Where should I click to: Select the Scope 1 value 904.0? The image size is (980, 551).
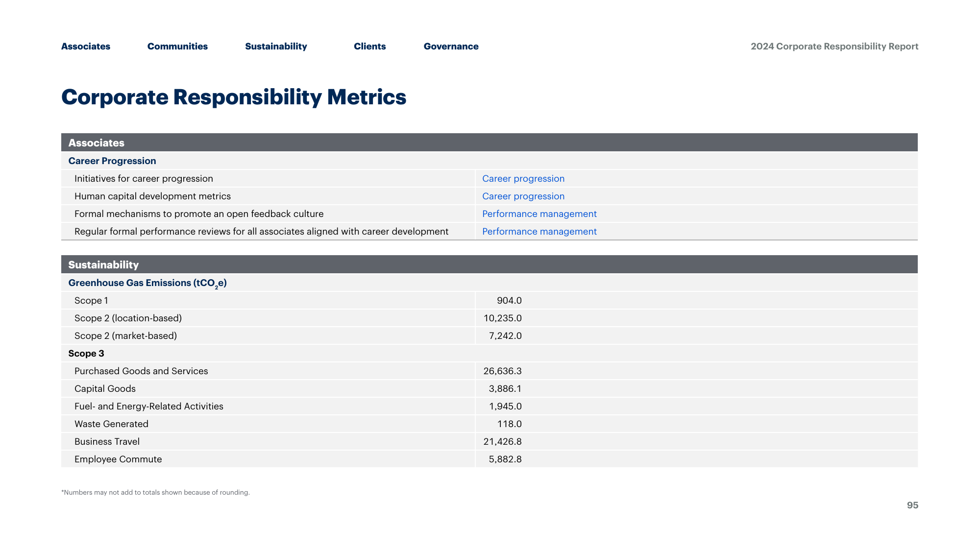click(509, 301)
